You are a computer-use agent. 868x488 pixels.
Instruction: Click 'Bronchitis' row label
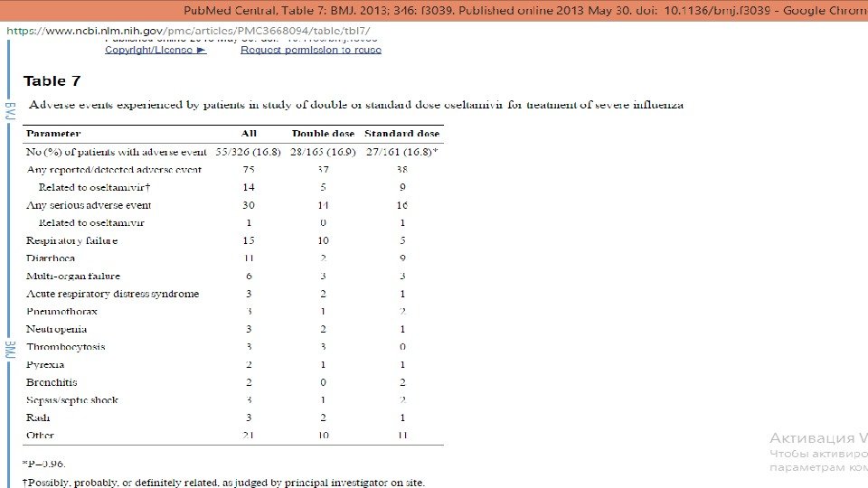[52, 382]
